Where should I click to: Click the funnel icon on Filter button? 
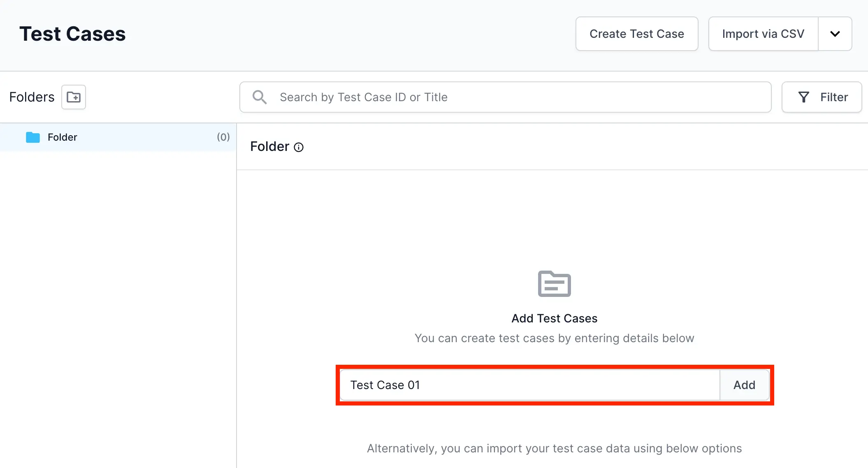pos(803,97)
